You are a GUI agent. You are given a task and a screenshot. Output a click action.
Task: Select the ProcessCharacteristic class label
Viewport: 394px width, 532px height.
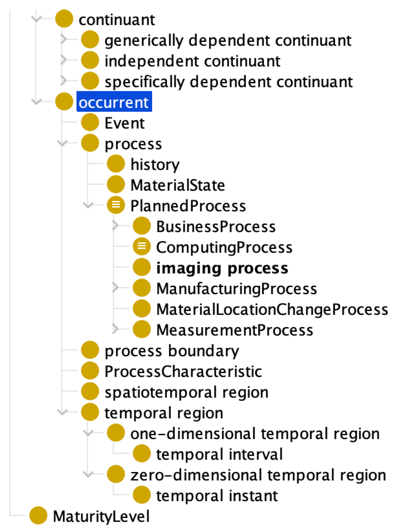coord(183,371)
